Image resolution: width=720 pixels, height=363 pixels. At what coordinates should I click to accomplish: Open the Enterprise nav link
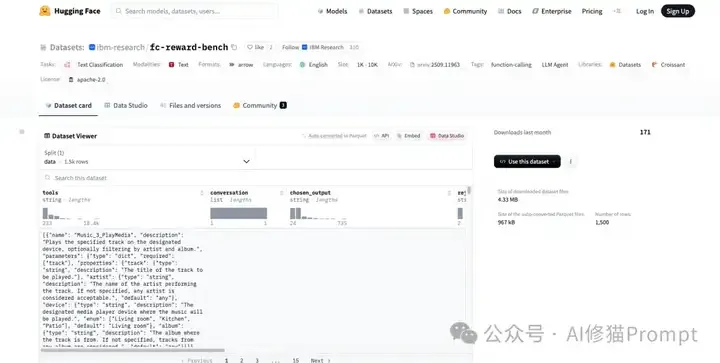pyautogui.click(x=551, y=11)
